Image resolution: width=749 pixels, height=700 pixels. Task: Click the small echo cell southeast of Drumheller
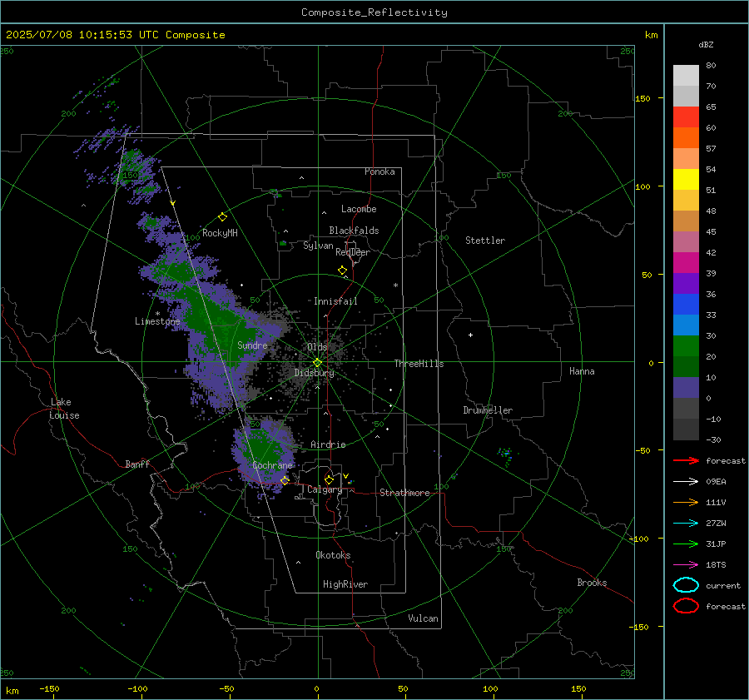pyautogui.click(x=505, y=455)
